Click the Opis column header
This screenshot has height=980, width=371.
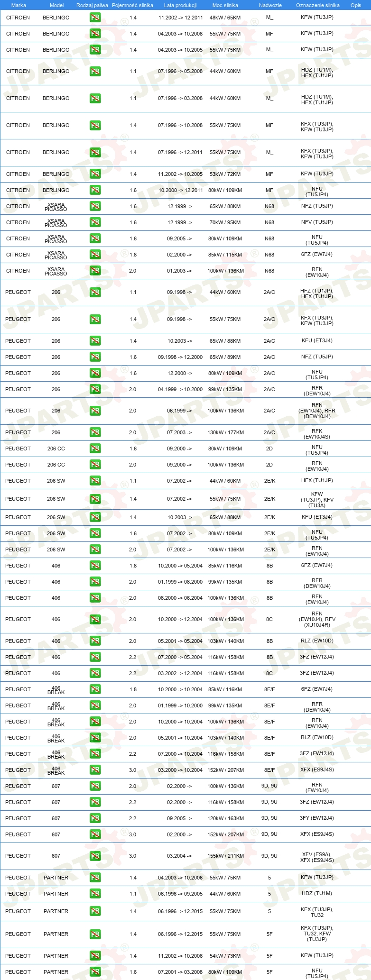coord(356,5)
